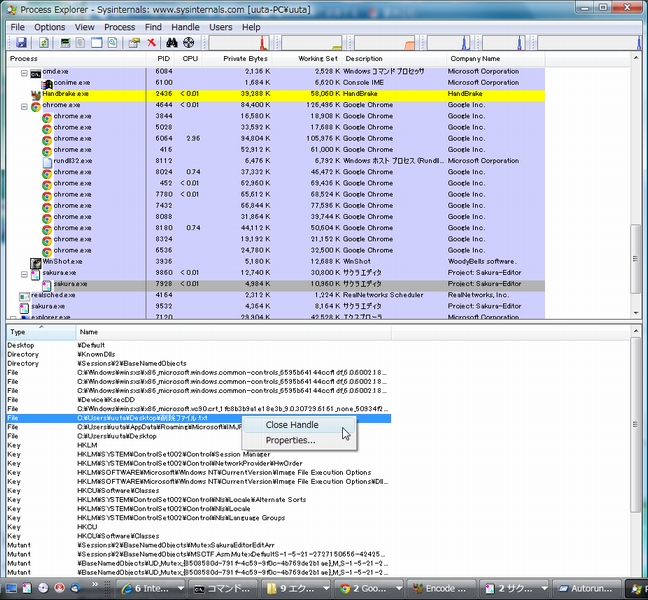This screenshot has height=600, width=648.
Task: Open the Users menu
Action: coord(221,27)
